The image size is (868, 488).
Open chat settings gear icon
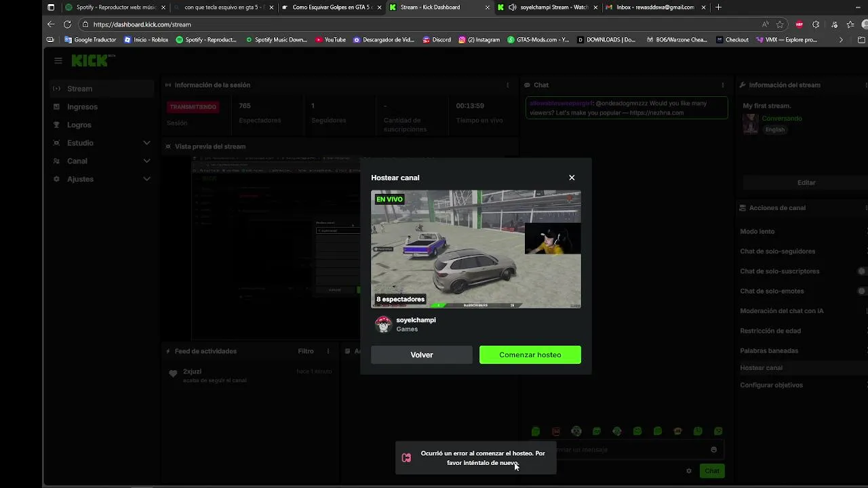click(x=689, y=471)
